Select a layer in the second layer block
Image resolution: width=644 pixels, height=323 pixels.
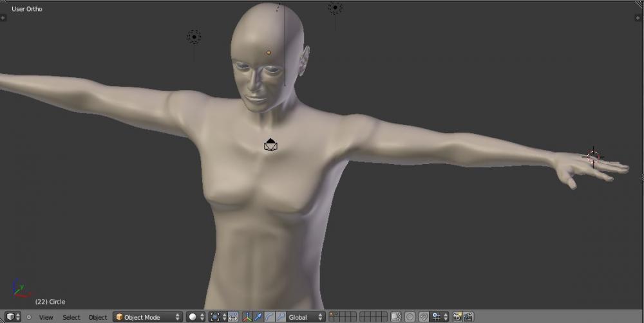pos(374,317)
